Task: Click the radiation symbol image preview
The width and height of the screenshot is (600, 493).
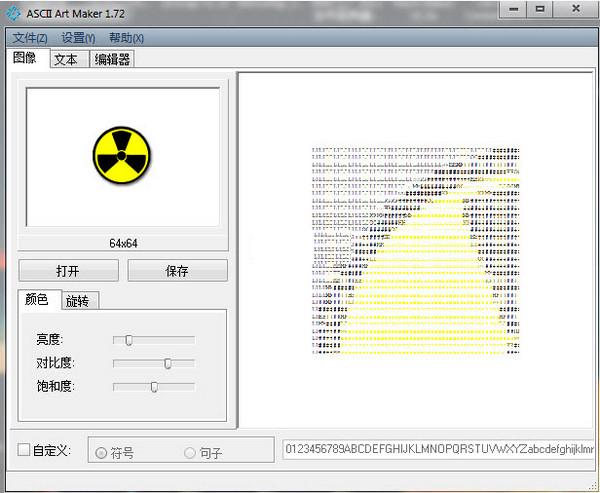Action: pyautogui.click(x=123, y=157)
